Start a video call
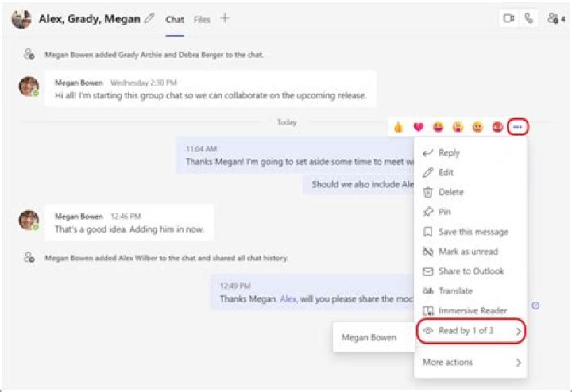The width and height of the screenshot is (572, 392). [508, 18]
